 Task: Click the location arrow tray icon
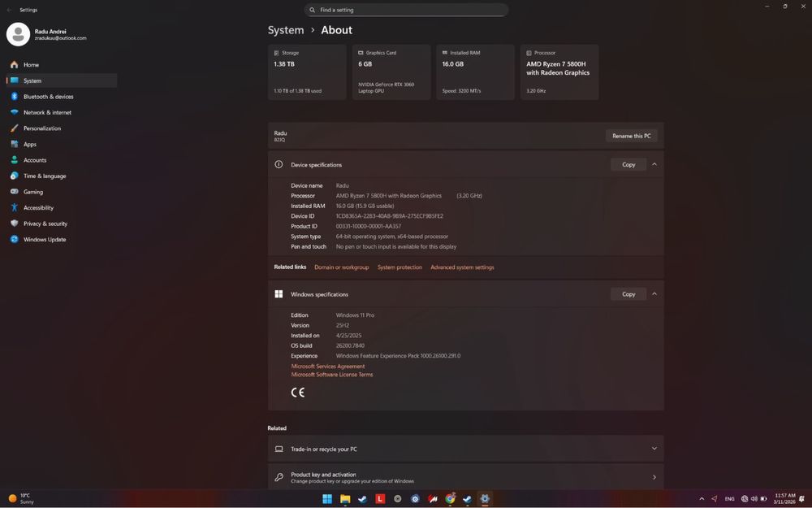pos(715,499)
